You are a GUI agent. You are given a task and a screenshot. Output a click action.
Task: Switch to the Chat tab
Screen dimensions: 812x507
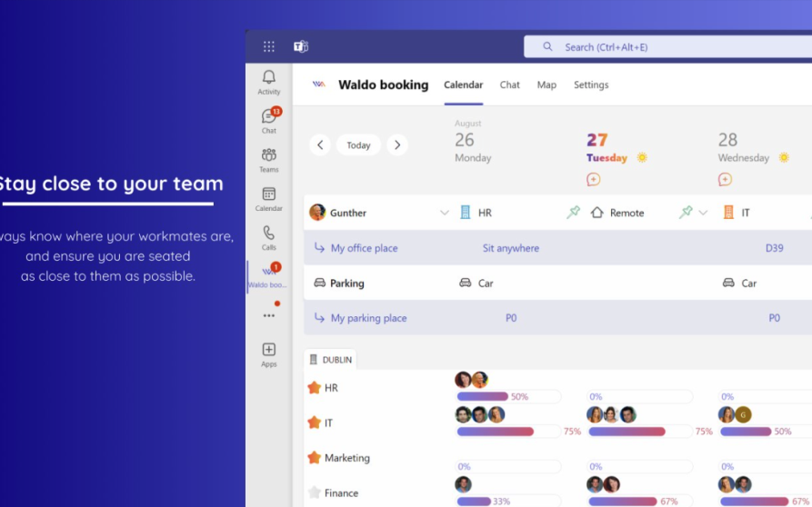509,84
